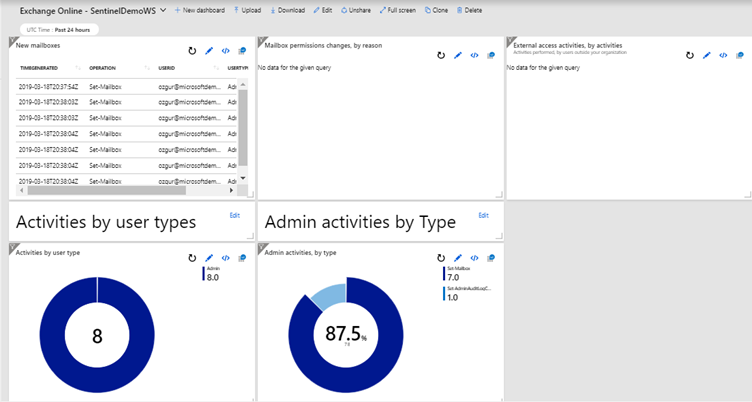Edit the Admin activities, by type chart
752x402 pixels.
pyautogui.click(x=458, y=258)
